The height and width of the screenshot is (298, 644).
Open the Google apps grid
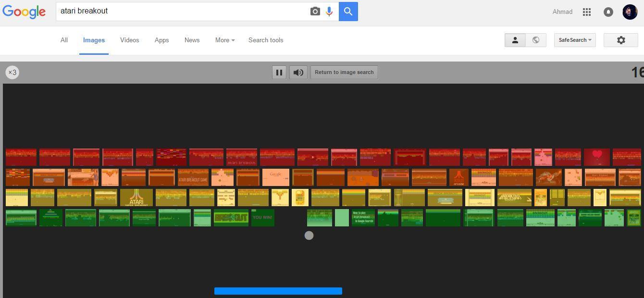(587, 12)
